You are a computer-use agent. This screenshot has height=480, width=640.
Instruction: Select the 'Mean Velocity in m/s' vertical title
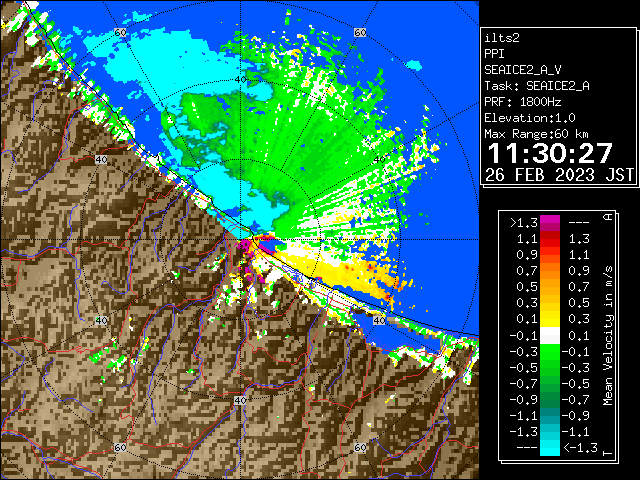click(x=608, y=336)
